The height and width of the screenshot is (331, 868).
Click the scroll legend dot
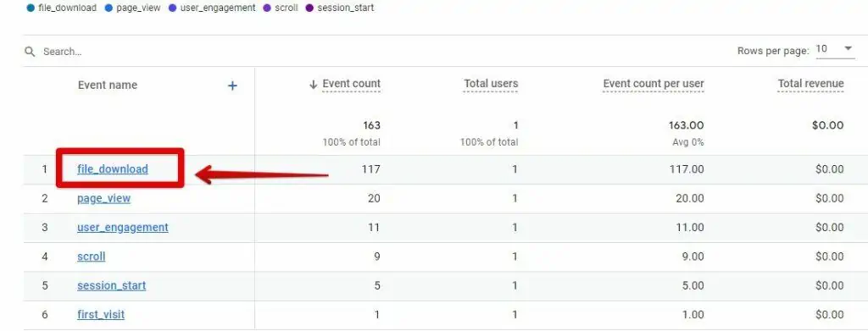pyautogui.click(x=267, y=8)
